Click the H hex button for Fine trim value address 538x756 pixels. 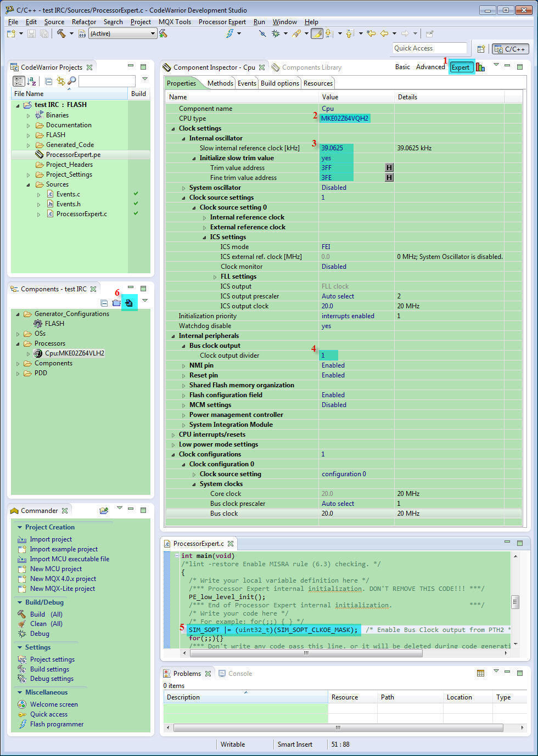coord(389,178)
